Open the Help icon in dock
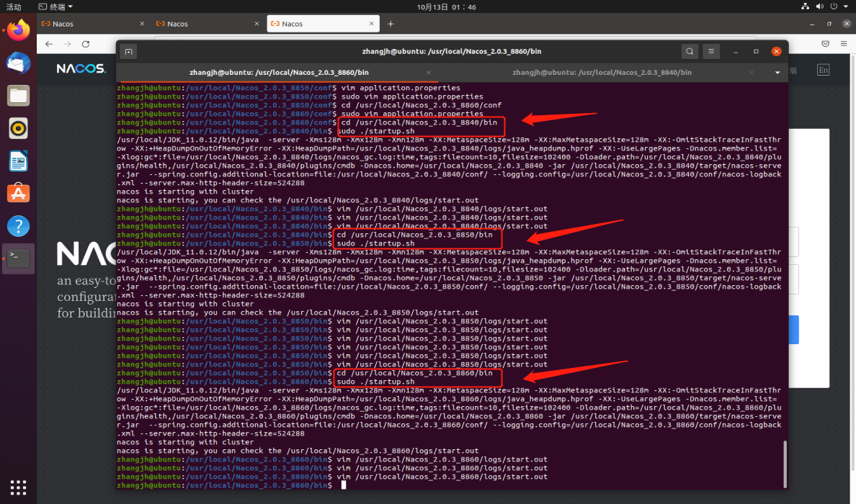856x504 pixels. click(x=18, y=226)
